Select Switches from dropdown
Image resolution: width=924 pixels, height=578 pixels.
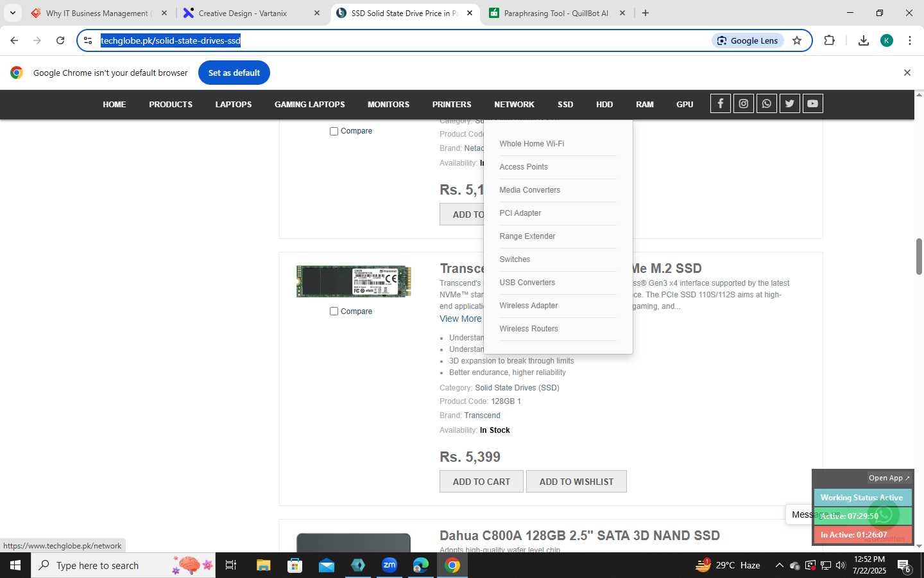[515, 259]
